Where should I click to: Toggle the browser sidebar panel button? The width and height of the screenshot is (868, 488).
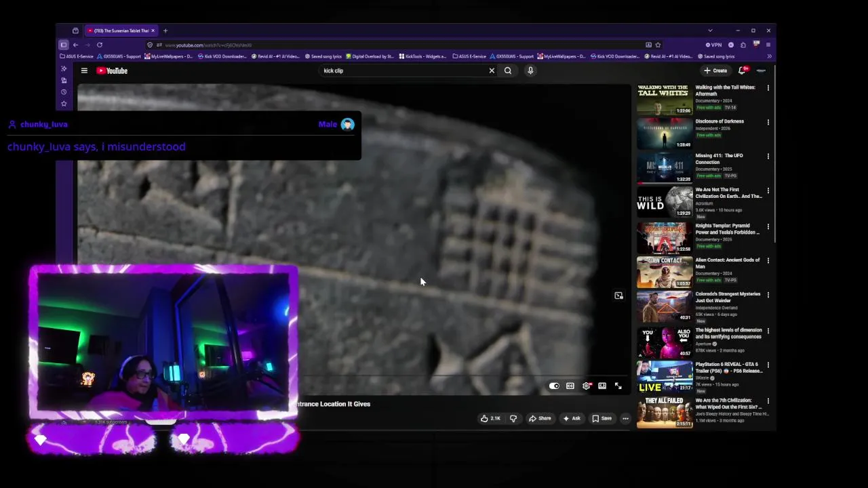point(64,45)
